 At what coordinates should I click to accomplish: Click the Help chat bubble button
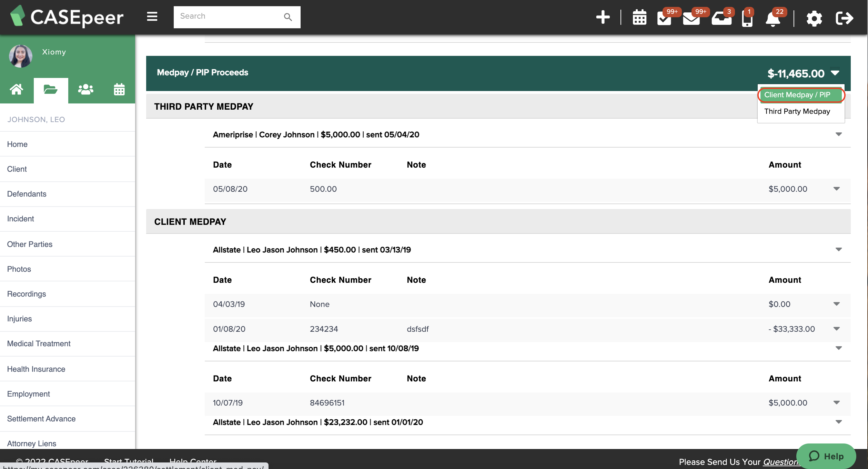point(826,456)
